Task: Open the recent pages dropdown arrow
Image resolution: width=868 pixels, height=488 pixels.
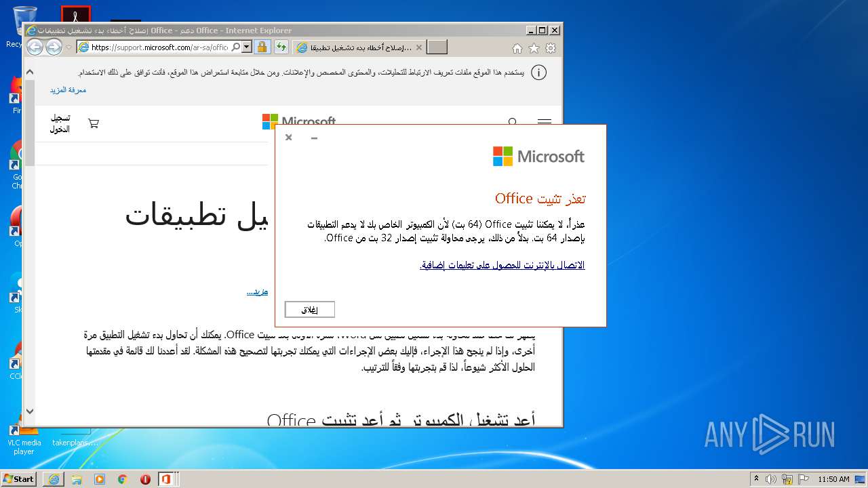Action: coord(68,47)
